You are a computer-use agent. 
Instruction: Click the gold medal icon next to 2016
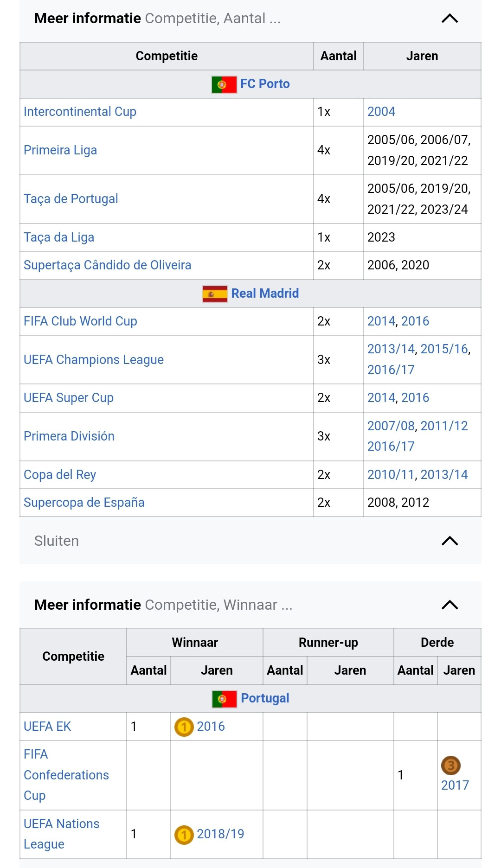coord(184,727)
